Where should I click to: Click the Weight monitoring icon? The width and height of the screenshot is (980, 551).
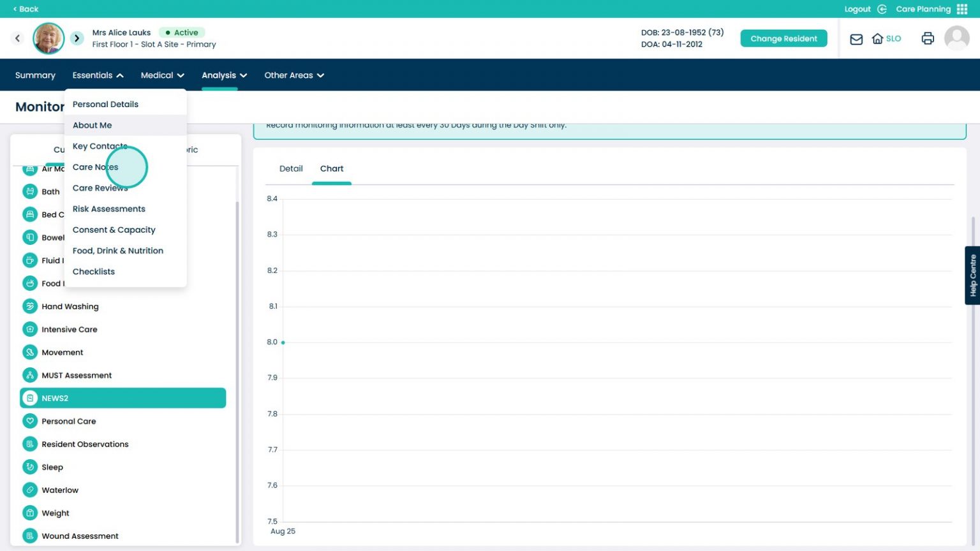pyautogui.click(x=31, y=513)
